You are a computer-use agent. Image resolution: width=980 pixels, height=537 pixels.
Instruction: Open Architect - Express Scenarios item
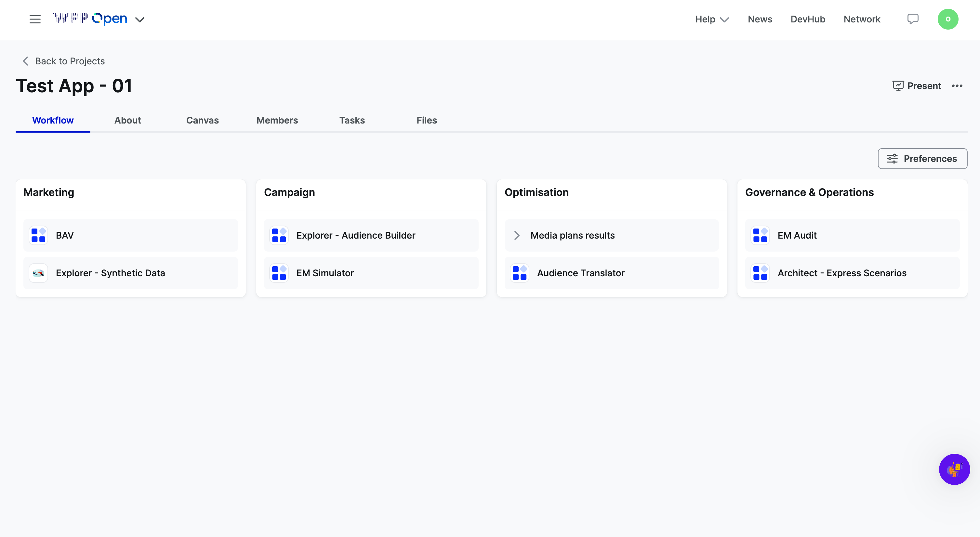coord(841,273)
